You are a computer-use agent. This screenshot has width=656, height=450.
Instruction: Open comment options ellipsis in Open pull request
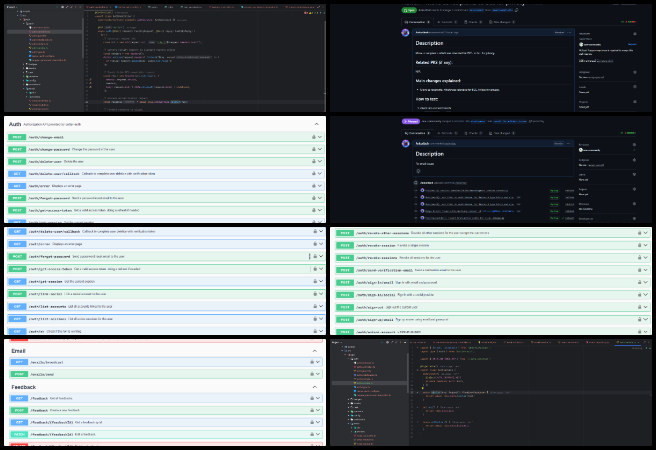pyautogui.click(x=569, y=32)
